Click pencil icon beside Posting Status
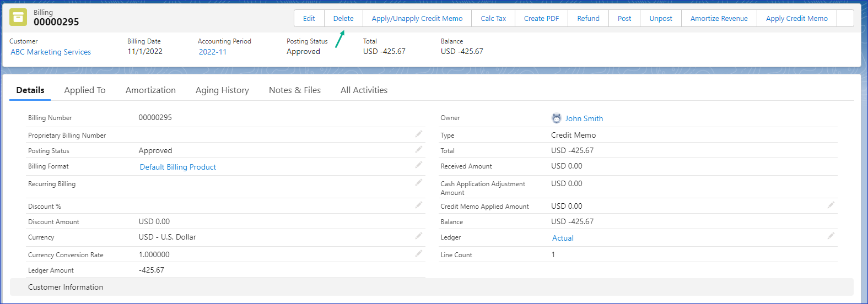Screen dimensions: 868x304 (419, 149)
